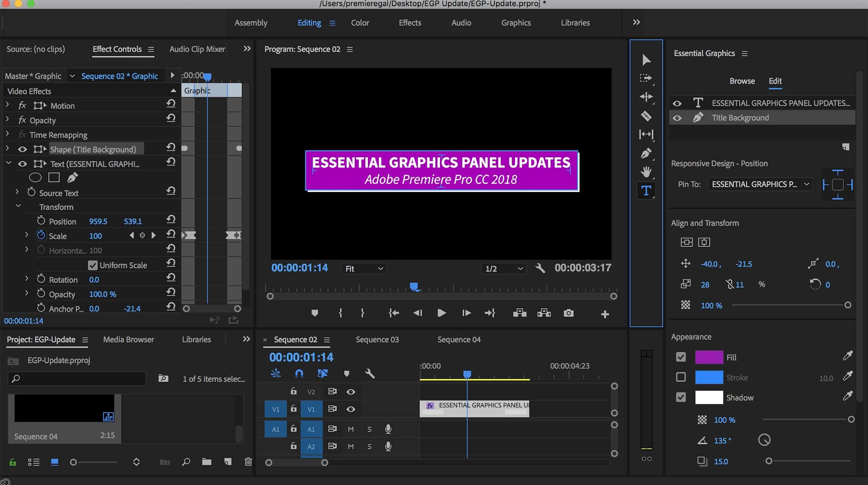The width and height of the screenshot is (868, 485).
Task: Open the Pin To dropdown
Action: click(x=760, y=184)
